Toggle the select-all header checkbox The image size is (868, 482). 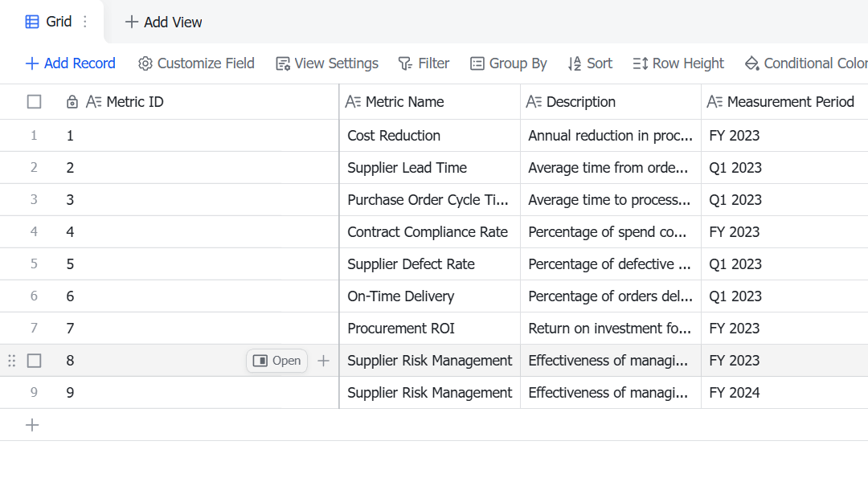click(35, 102)
